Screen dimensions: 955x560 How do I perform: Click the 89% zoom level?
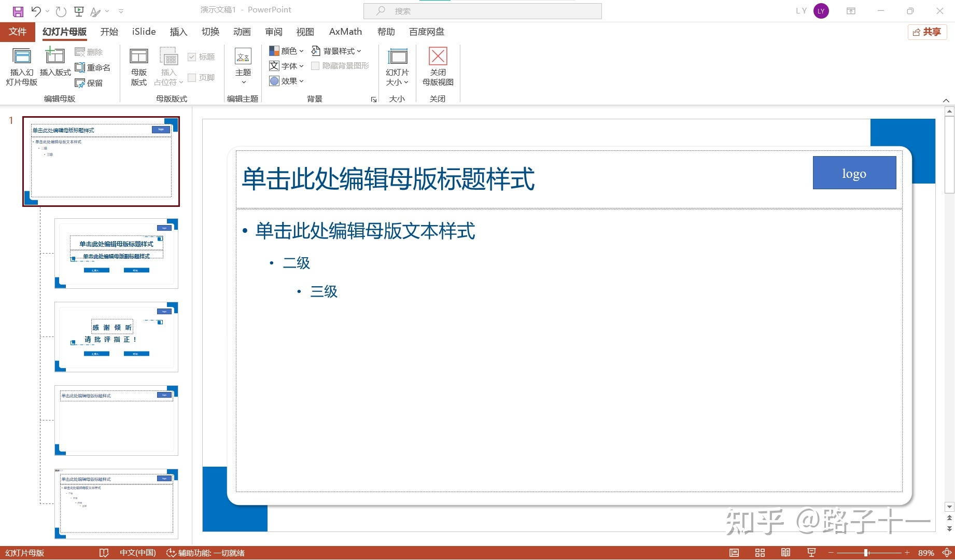click(926, 553)
